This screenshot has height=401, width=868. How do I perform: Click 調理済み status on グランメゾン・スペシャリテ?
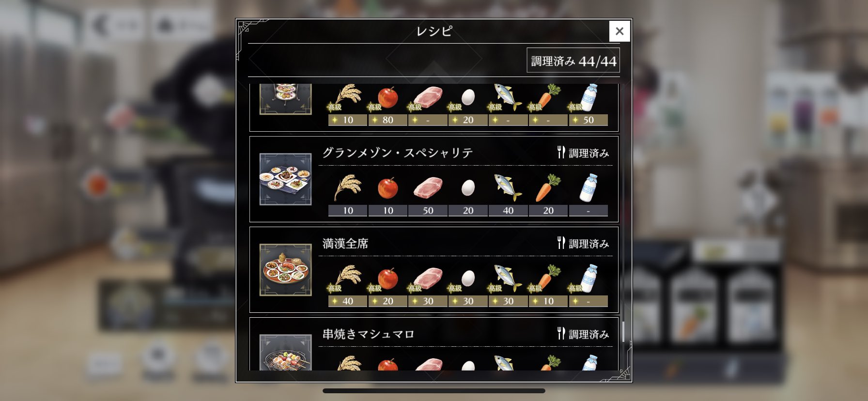tap(583, 153)
